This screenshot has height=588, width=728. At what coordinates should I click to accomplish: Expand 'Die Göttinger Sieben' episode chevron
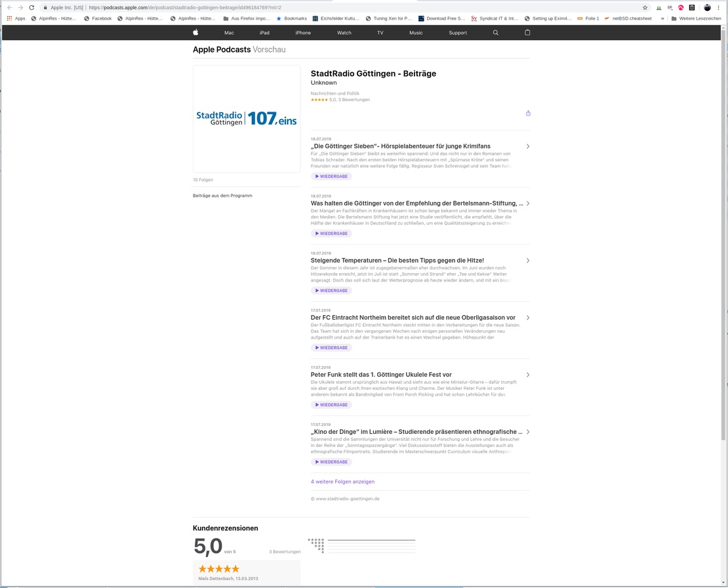point(528,146)
